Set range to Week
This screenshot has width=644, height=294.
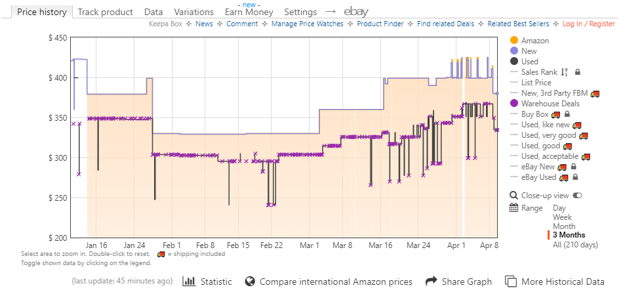562,217
